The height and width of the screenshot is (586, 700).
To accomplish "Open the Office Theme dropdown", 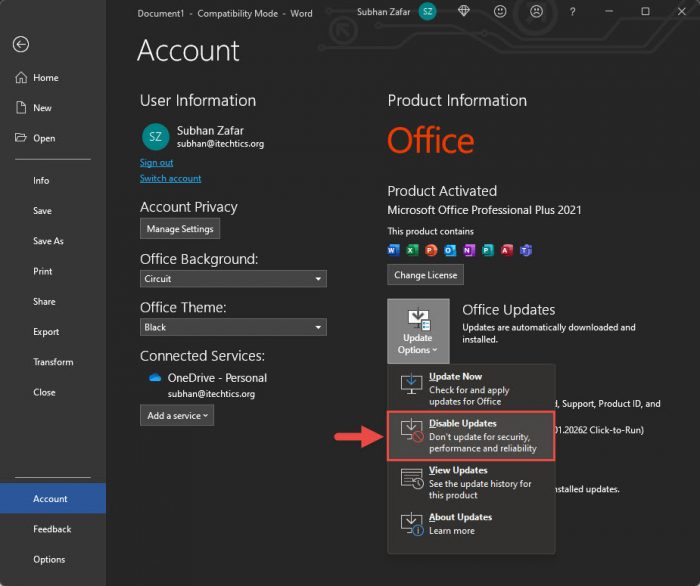I will pyautogui.click(x=234, y=327).
